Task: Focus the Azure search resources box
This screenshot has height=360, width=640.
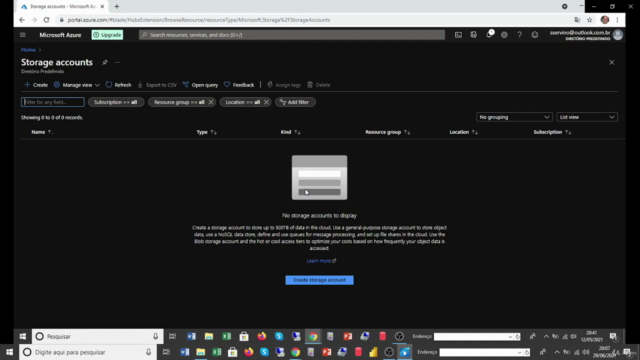Action: (x=292, y=35)
